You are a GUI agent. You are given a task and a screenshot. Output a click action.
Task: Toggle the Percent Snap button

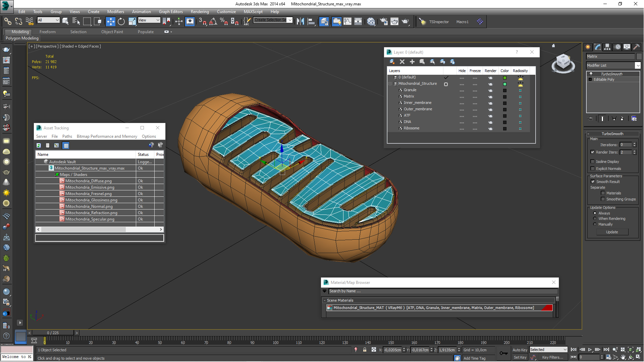pyautogui.click(x=224, y=21)
